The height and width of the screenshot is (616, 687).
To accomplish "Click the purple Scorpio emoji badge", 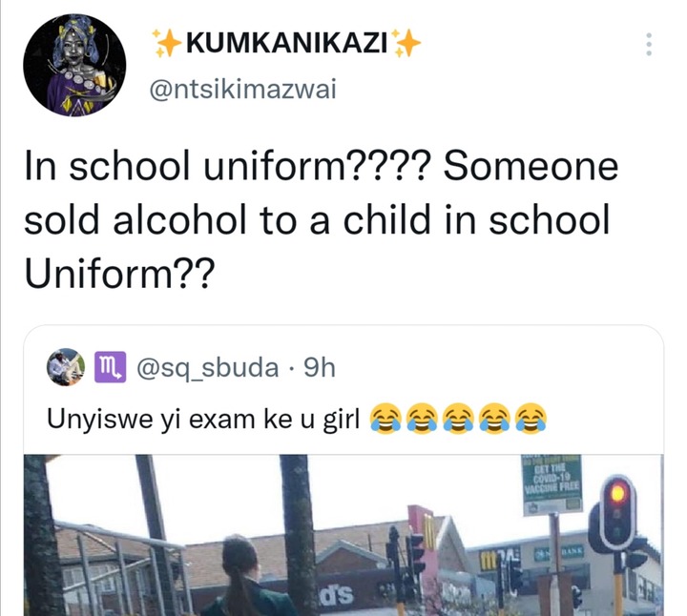I will coord(111,367).
